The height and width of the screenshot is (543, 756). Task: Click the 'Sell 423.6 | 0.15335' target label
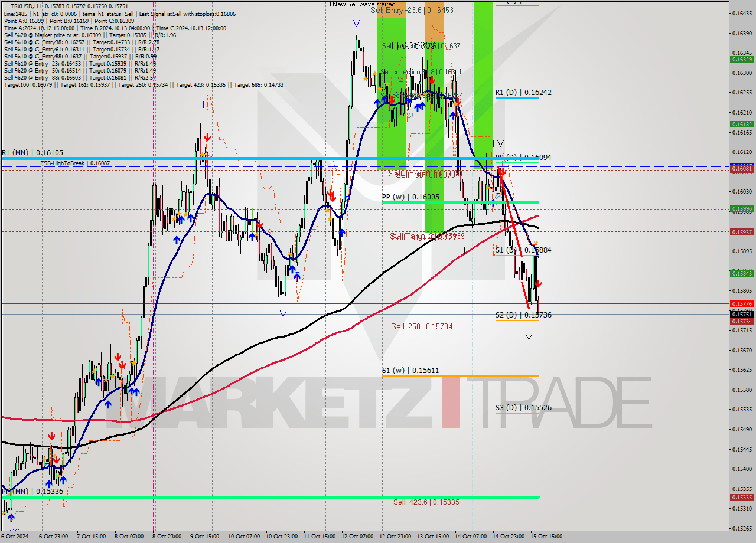426,502
